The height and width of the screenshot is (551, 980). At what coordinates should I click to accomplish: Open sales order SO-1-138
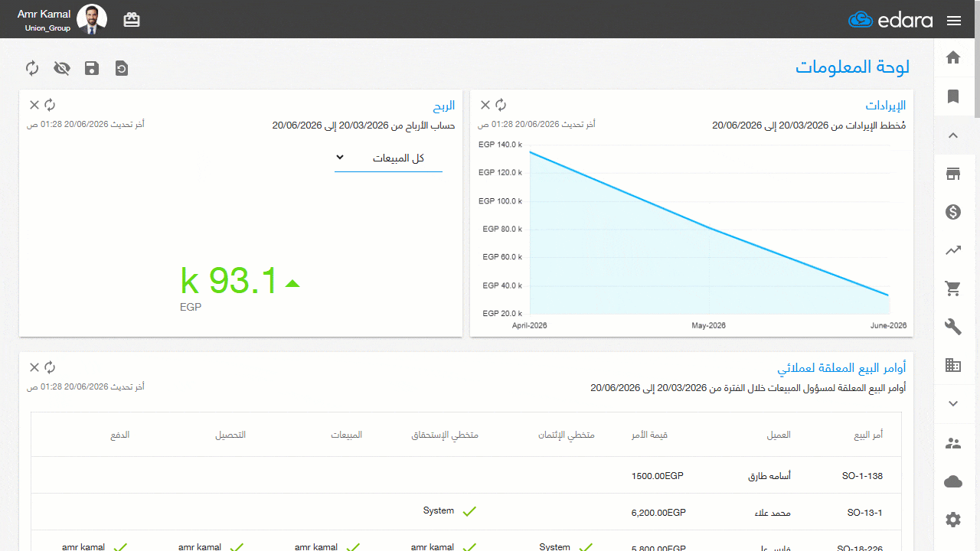(x=861, y=476)
